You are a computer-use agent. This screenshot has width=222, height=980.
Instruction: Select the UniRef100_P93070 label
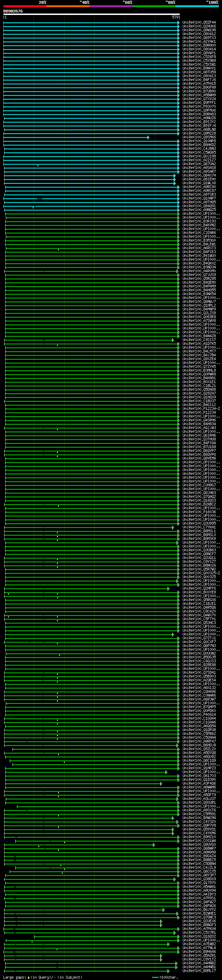click(199, 106)
